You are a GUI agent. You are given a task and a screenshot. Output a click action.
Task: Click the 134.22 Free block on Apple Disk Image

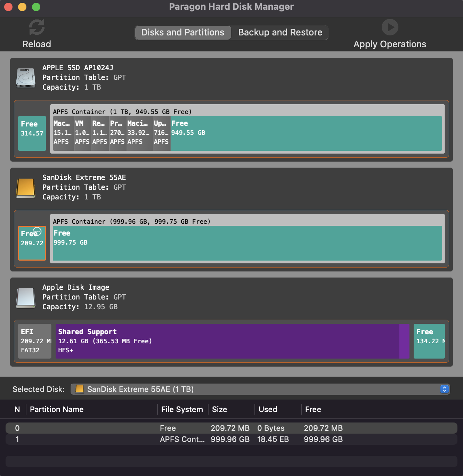tap(429, 341)
